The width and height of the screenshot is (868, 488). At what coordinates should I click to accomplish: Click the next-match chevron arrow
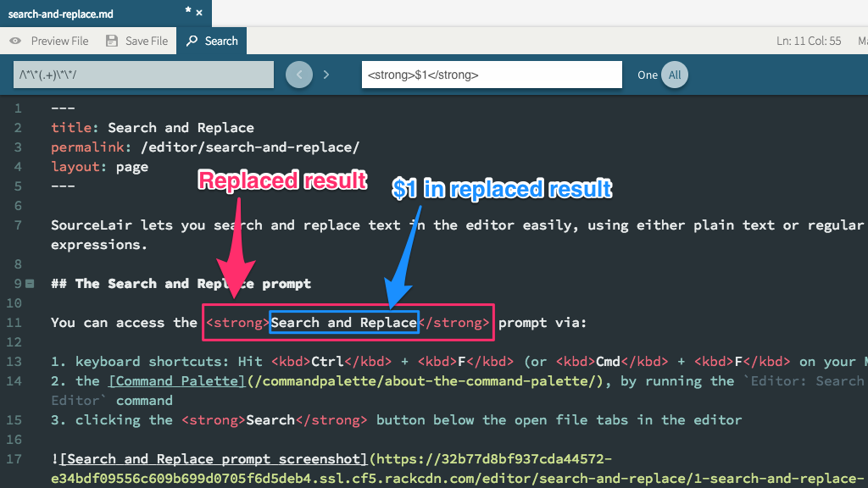[x=326, y=75]
